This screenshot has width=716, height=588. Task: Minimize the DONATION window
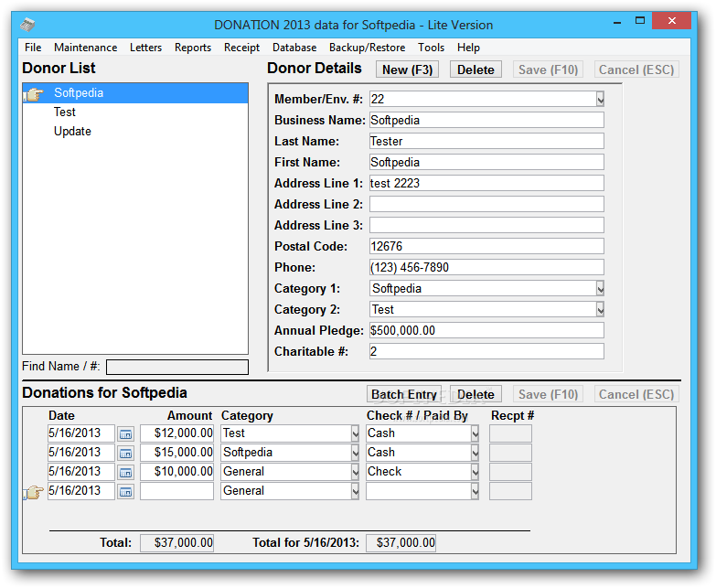click(x=617, y=21)
